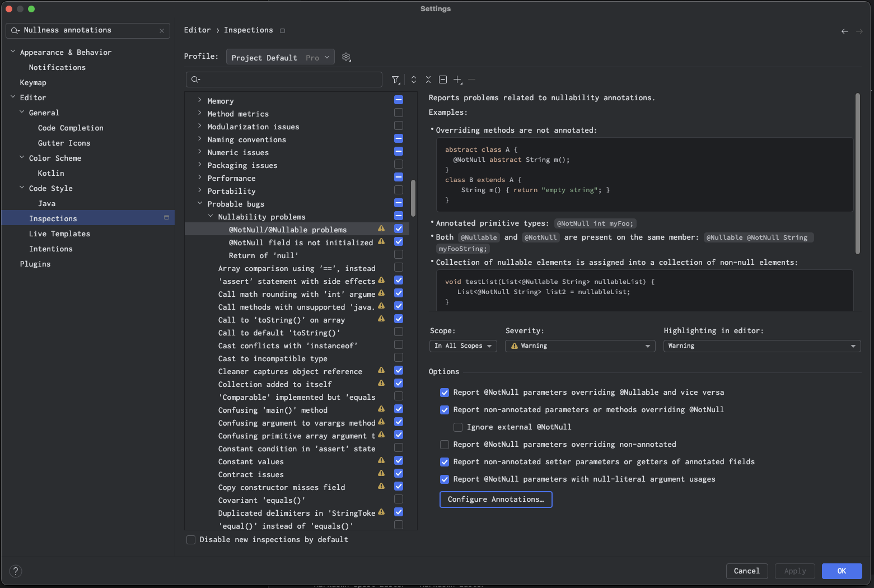874x588 pixels.
Task: Click the Configure Annotations button
Action: pos(496,499)
